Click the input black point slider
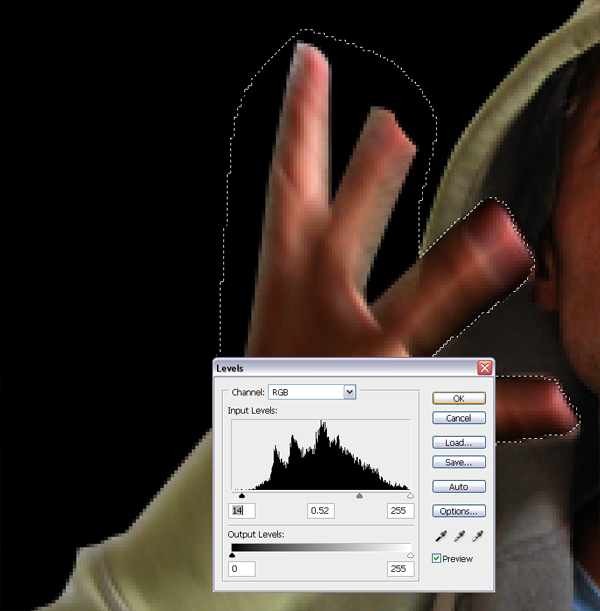 tap(242, 496)
